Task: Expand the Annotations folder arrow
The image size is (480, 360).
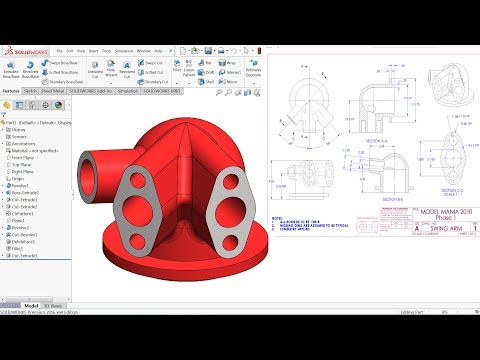Action: point(3,144)
